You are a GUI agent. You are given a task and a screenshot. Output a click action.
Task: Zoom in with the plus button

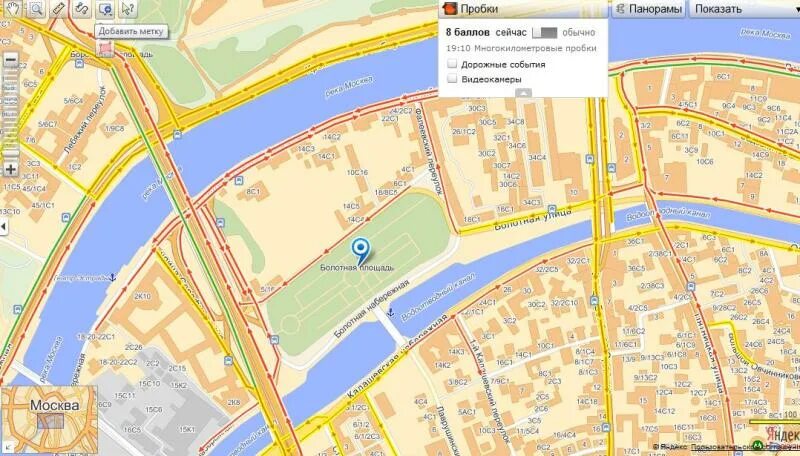[10, 169]
